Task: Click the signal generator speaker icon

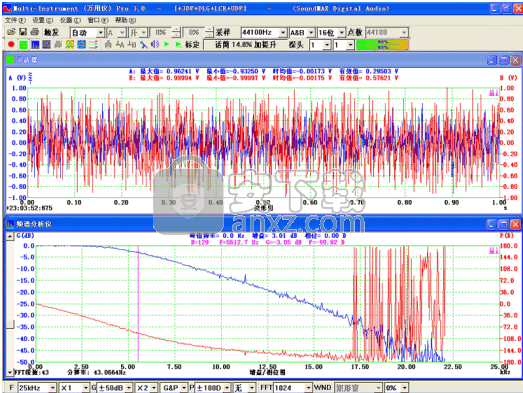Action: [x=154, y=44]
